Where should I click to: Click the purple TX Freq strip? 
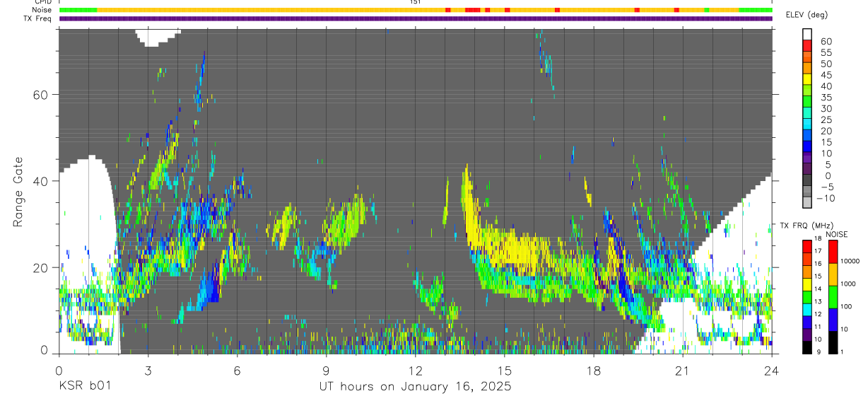(416, 18)
